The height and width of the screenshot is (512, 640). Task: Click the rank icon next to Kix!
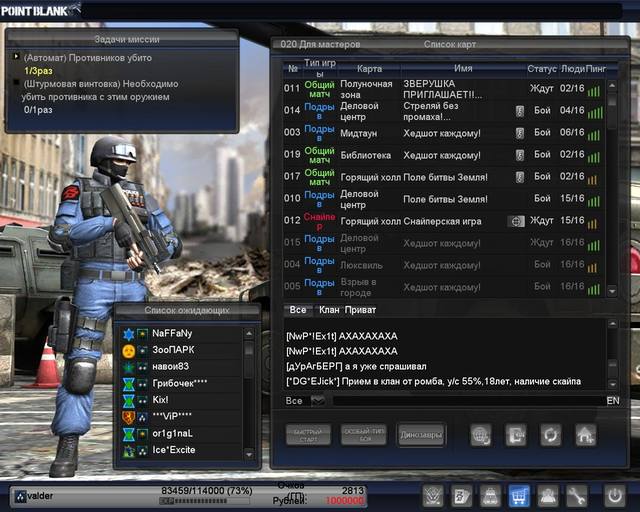(129, 401)
